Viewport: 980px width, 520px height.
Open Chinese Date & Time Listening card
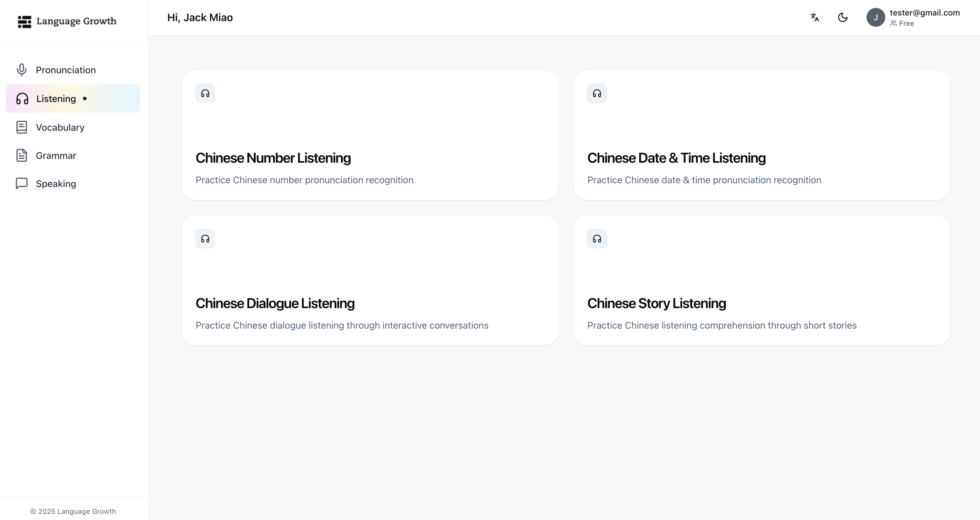coord(676,158)
